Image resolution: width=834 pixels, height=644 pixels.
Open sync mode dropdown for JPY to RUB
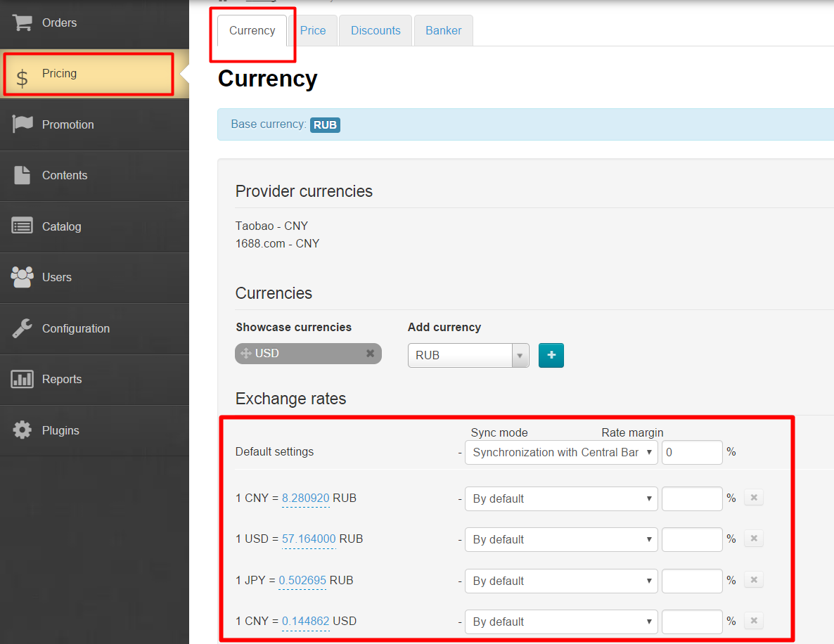pos(561,581)
